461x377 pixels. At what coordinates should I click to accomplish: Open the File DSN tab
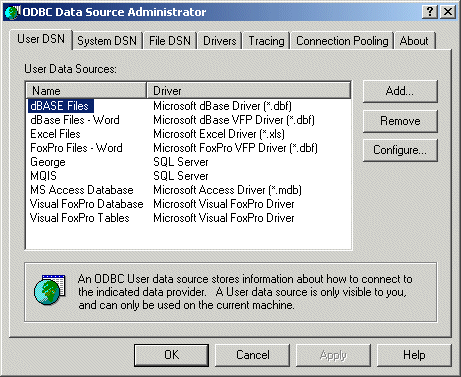coord(170,41)
